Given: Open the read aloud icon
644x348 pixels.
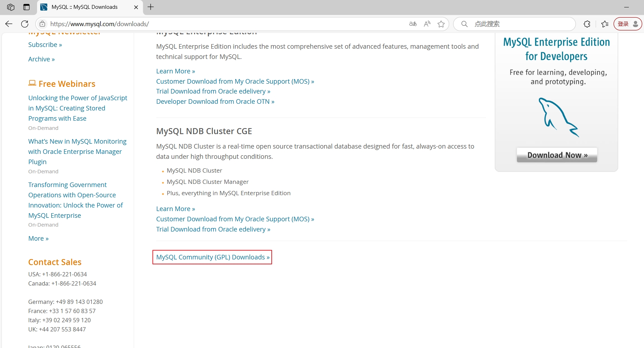Looking at the screenshot, I should click(x=427, y=24).
